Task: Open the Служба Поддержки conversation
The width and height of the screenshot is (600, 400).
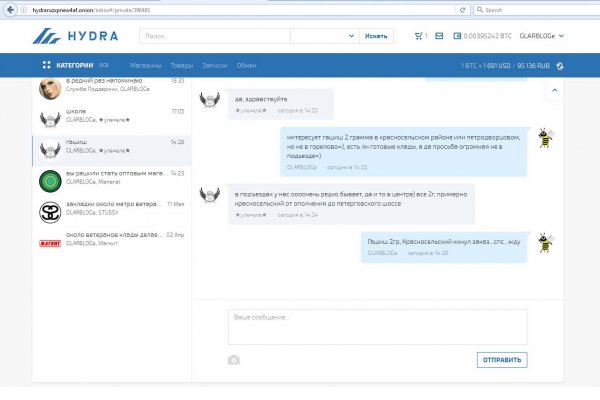Action: pos(110,87)
